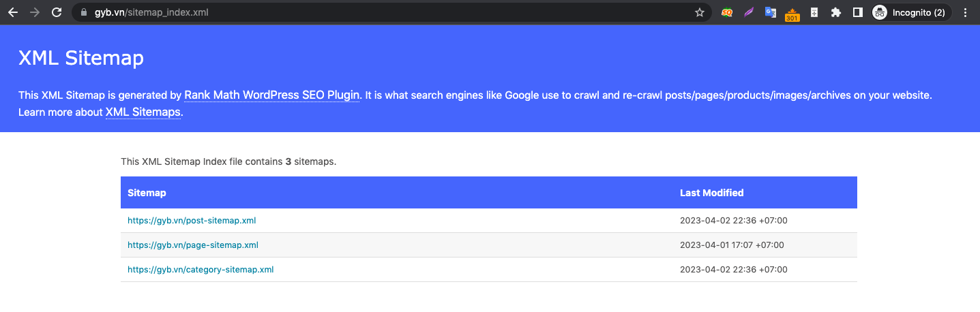Toggle the browser side panel
Screen dimensions: 980x312
(858, 12)
